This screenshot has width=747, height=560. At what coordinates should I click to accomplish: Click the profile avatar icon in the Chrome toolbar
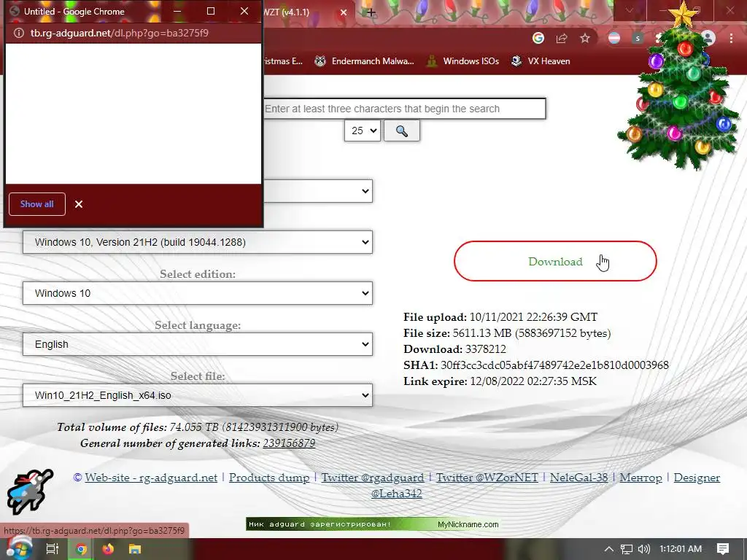(708, 38)
